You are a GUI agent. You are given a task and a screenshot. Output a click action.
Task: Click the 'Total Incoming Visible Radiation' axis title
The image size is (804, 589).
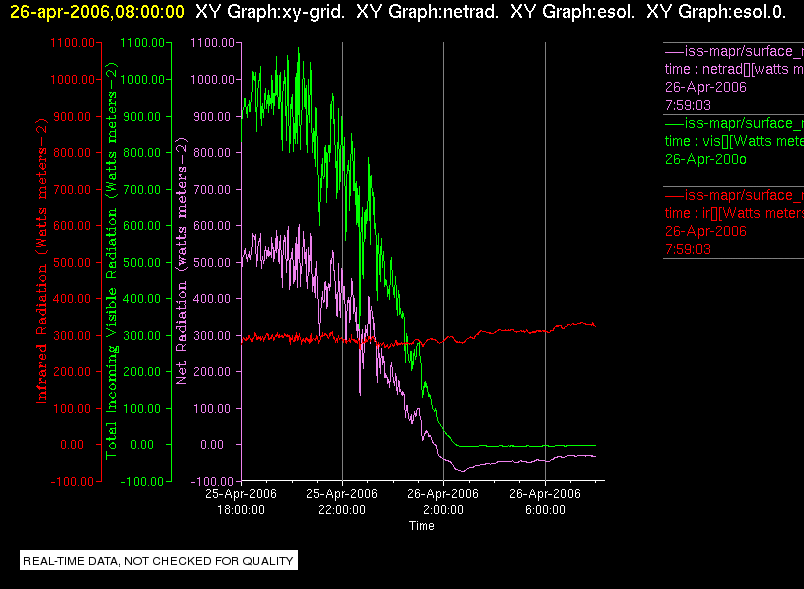[111, 260]
